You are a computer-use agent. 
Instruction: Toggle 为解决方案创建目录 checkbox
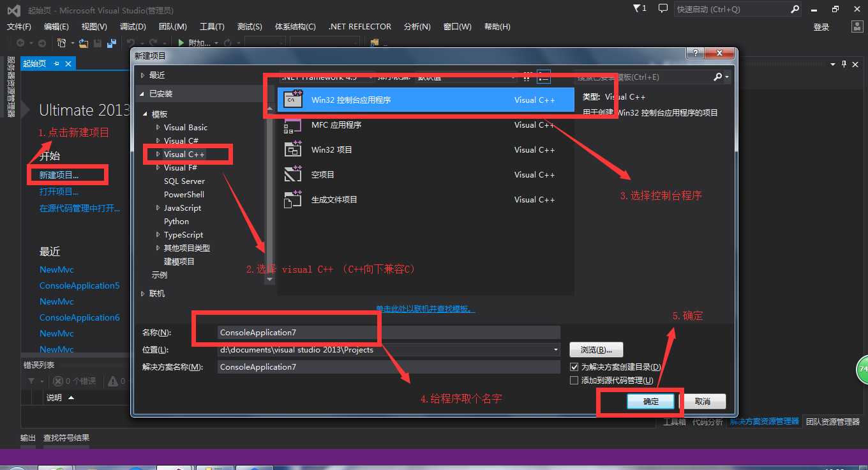(574, 367)
